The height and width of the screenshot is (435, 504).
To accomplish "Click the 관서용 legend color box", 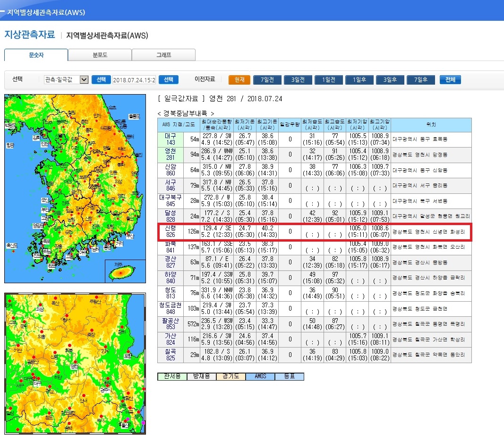I will (x=172, y=376).
